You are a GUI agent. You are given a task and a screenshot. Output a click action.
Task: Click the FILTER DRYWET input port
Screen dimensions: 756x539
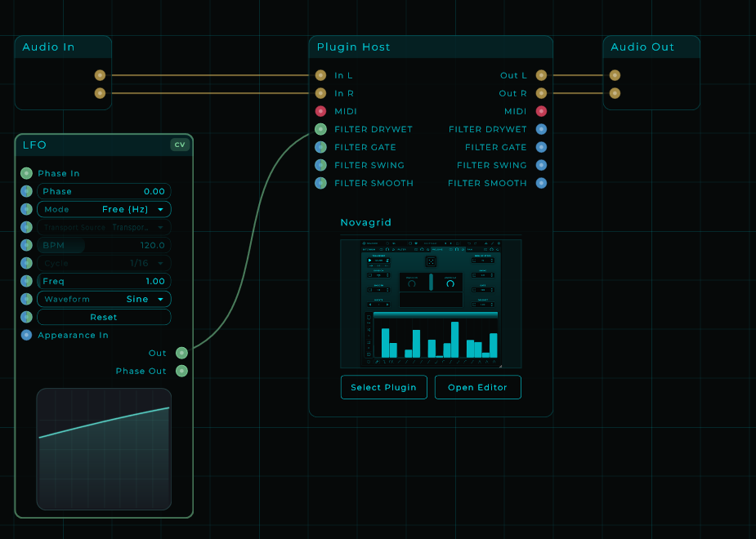pyautogui.click(x=320, y=129)
